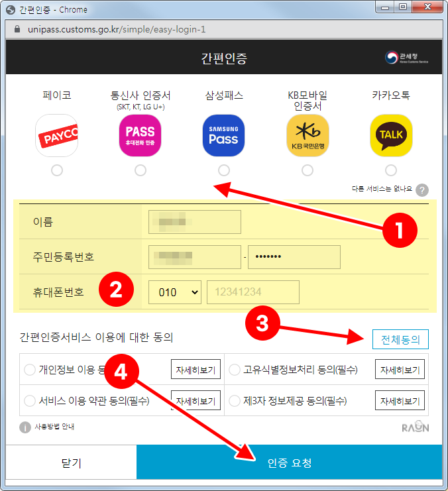Click the Samsung Pass icon

tap(224, 135)
